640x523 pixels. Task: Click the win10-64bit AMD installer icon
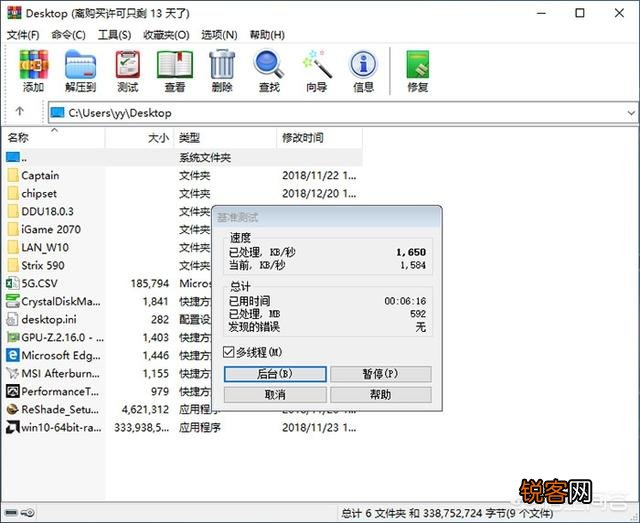click(13, 427)
